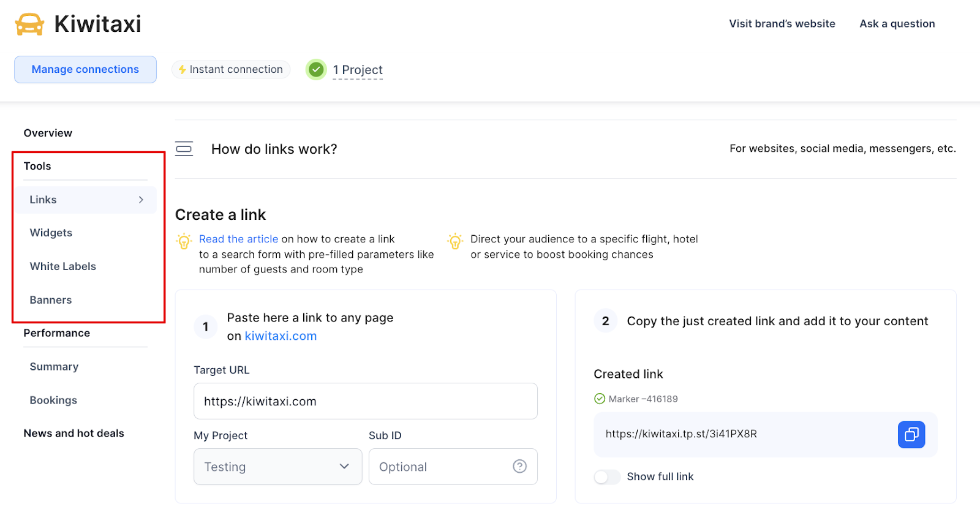The width and height of the screenshot is (980, 515).
Task: Click the lightbulb icon beside Direct your audience tip
Action: (455, 241)
